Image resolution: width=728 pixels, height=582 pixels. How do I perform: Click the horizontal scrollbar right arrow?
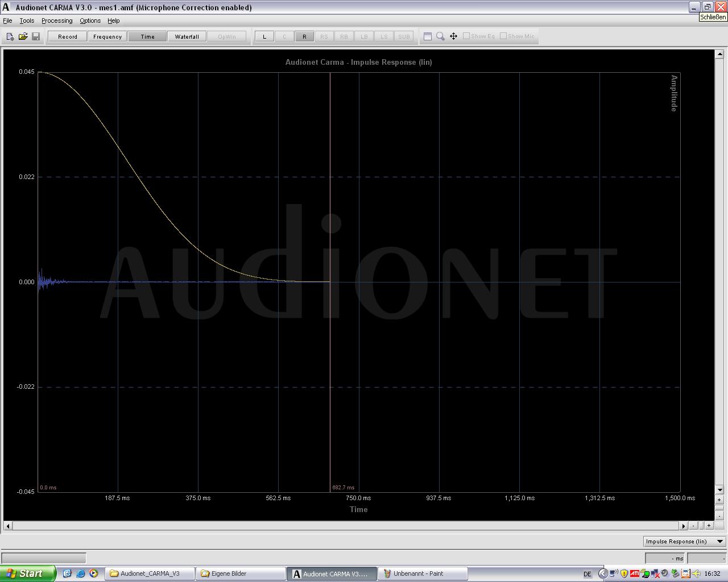684,526
